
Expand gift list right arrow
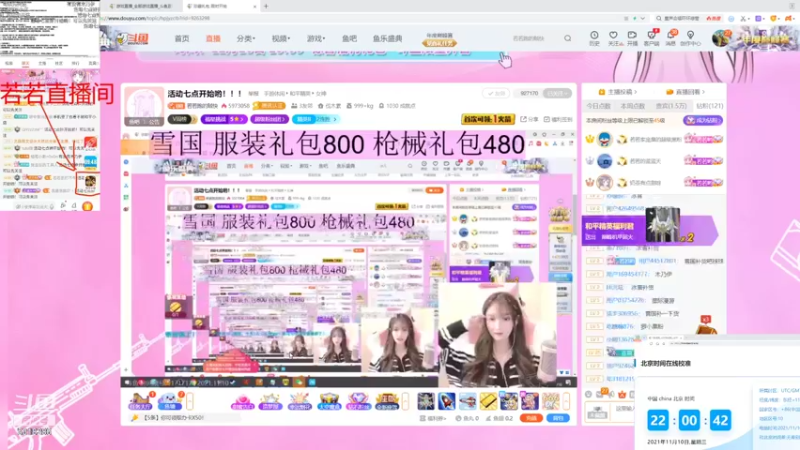pos(566,402)
